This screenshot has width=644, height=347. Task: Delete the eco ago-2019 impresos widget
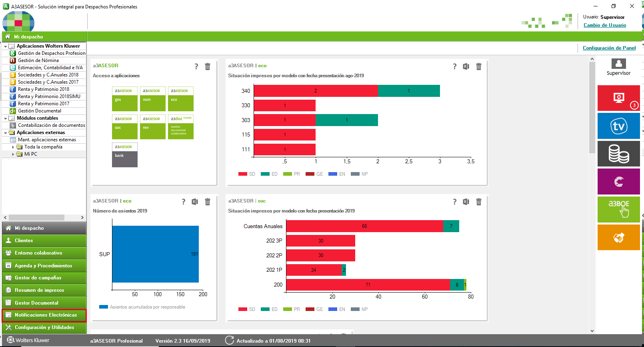(479, 66)
